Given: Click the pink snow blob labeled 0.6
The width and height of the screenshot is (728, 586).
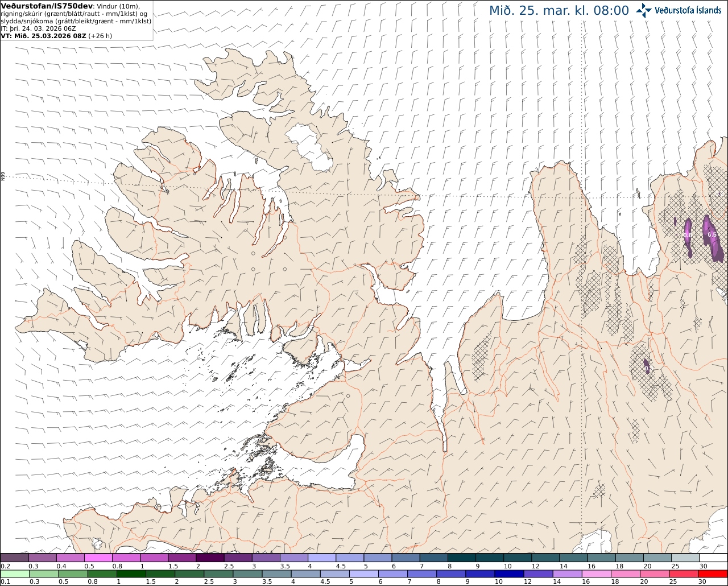Looking at the screenshot, I should coord(688,236).
